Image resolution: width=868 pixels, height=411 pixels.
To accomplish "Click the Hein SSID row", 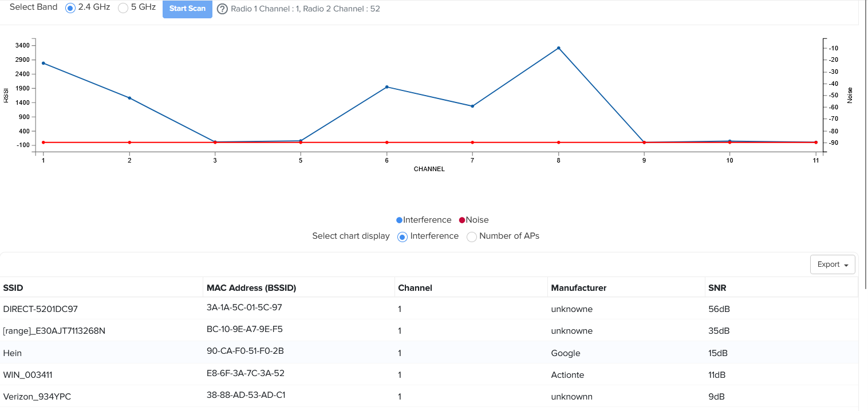I will (13, 353).
